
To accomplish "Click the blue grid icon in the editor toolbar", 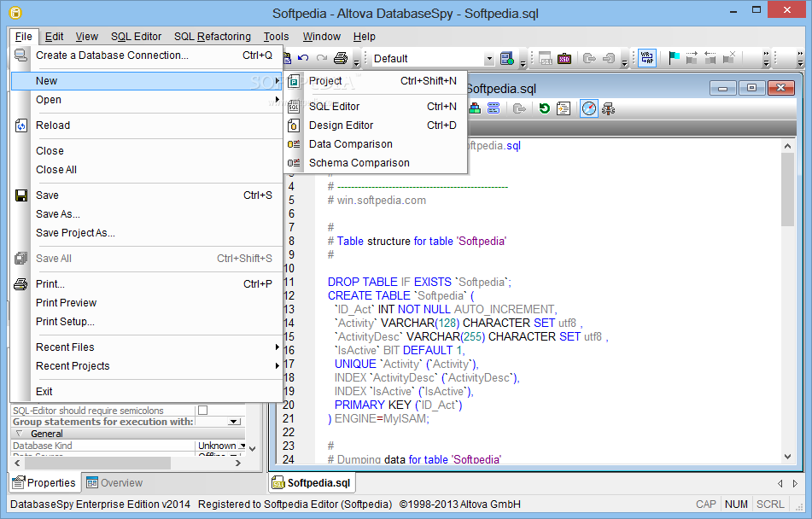I will (494, 108).
